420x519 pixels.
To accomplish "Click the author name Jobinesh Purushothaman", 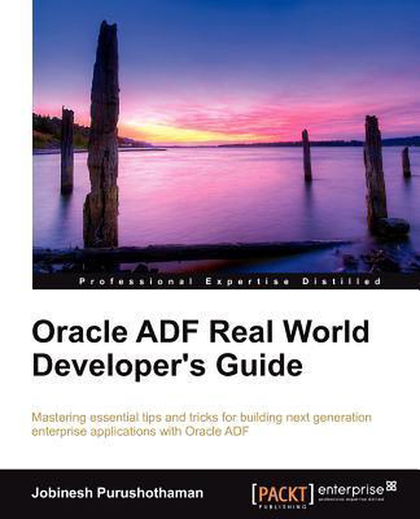I will pyautogui.click(x=117, y=494).
